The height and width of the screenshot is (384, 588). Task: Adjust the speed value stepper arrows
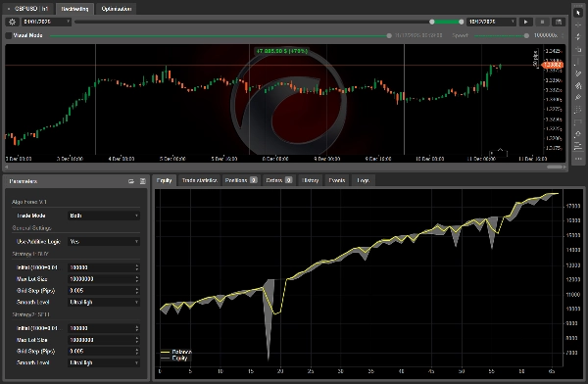click(563, 35)
